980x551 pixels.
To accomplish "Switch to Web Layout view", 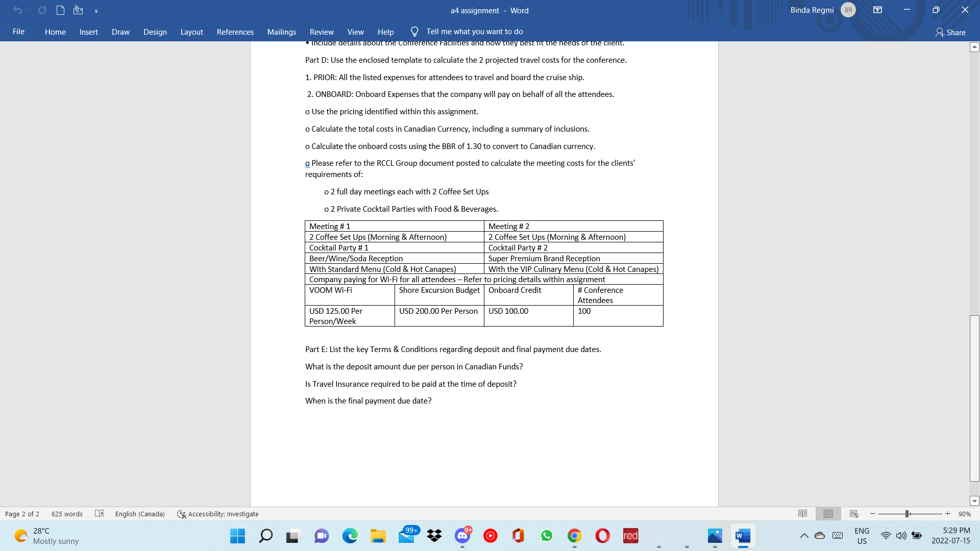I will click(853, 514).
